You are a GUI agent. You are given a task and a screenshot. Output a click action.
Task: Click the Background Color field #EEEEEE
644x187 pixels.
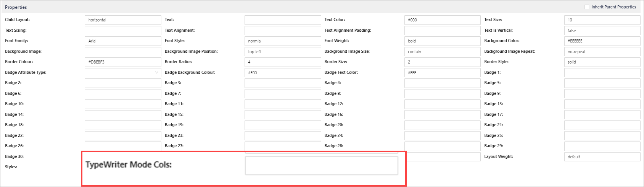602,41
